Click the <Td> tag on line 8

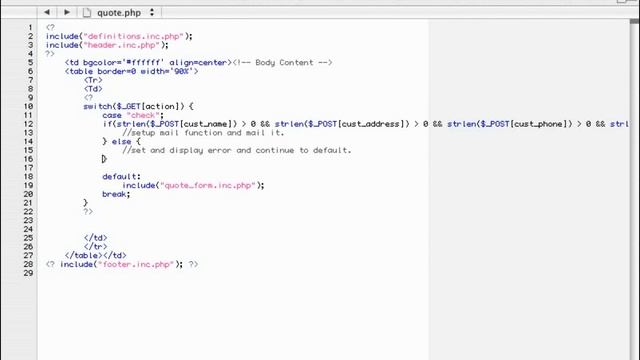coord(93,89)
